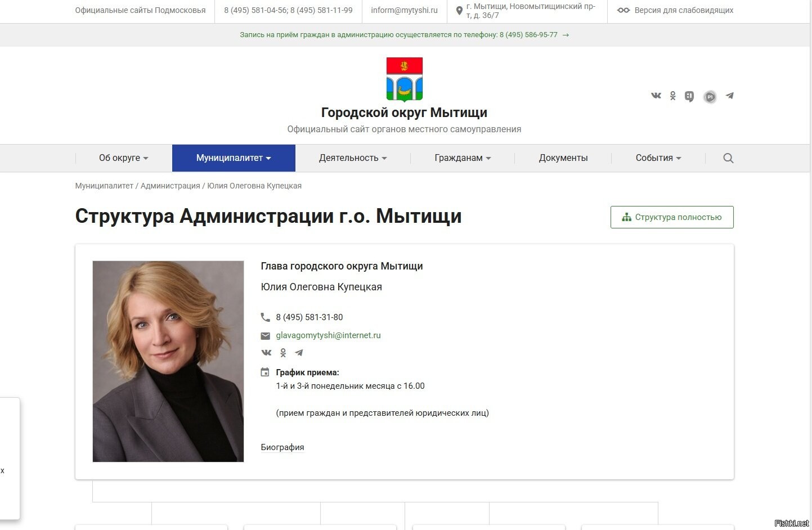This screenshot has height=530, width=812.
Task: Expand the События dropdown
Action: 658,158
